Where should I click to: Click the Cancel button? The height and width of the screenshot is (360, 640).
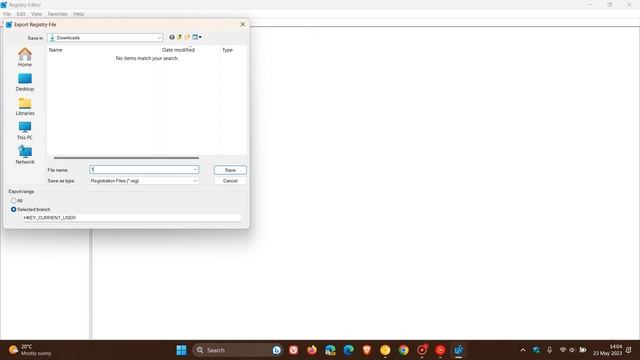(x=230, y=180)
